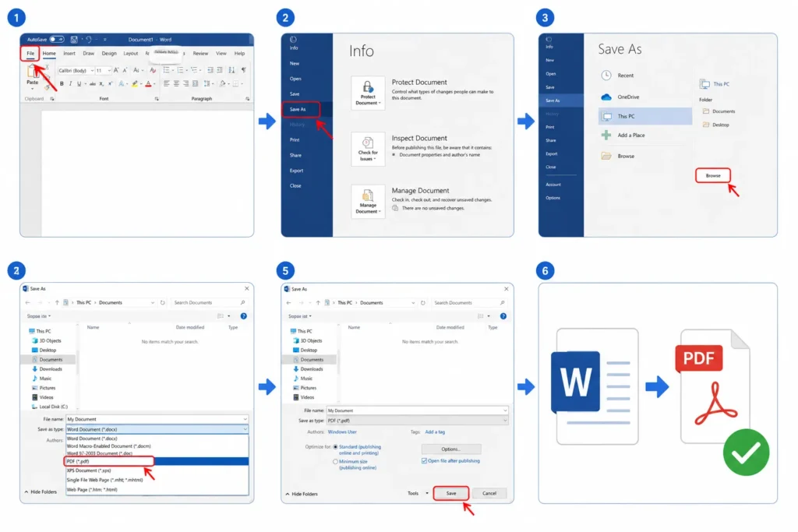
Task: Open the Help ribbon tab
Action: [240, 54]
